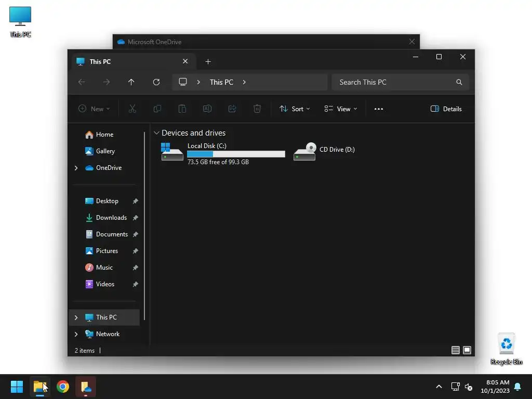Click Local Disk (C:) storage usage bar
The image size is (532, 399).
[236, 154]
